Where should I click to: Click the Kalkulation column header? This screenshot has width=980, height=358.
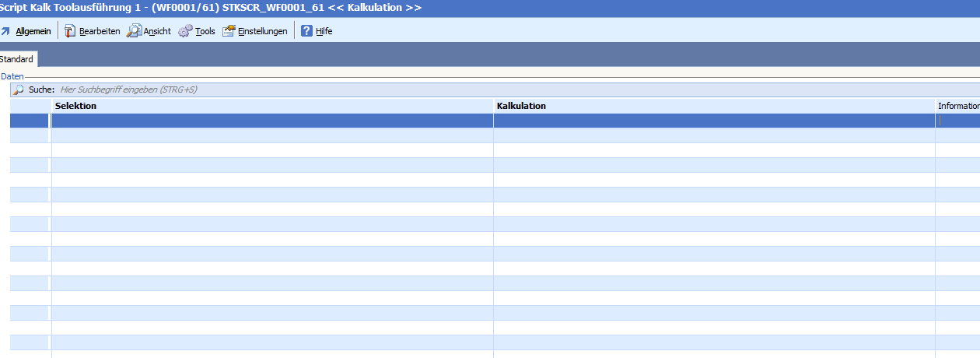(x=714, y=106)
